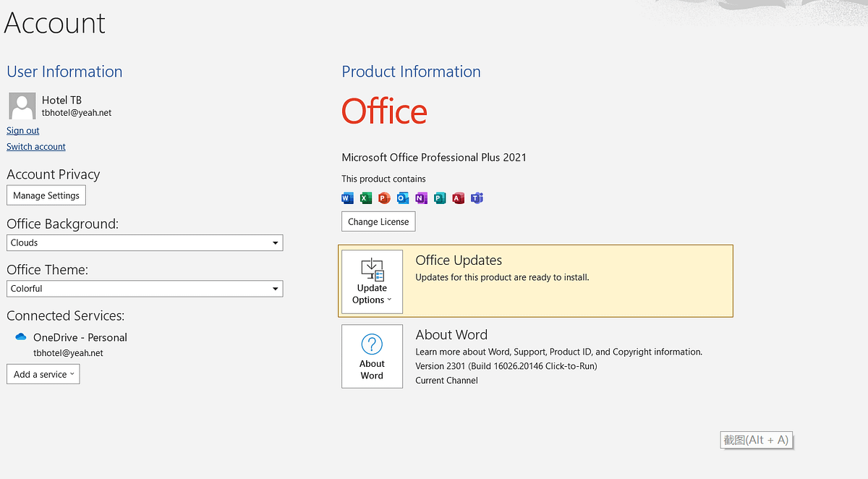This screenshot has height=479, width=868.
Task: Click the Outlook icon in product contents
Action: point(402,198)
